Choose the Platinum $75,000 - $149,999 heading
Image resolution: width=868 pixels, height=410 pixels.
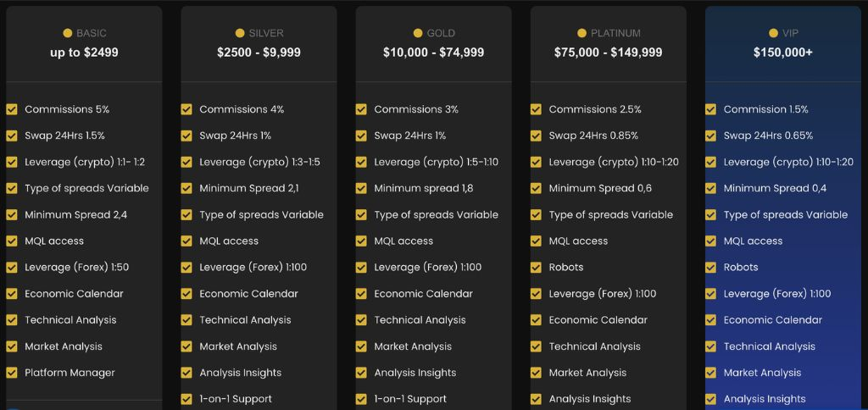coord(608,53)
